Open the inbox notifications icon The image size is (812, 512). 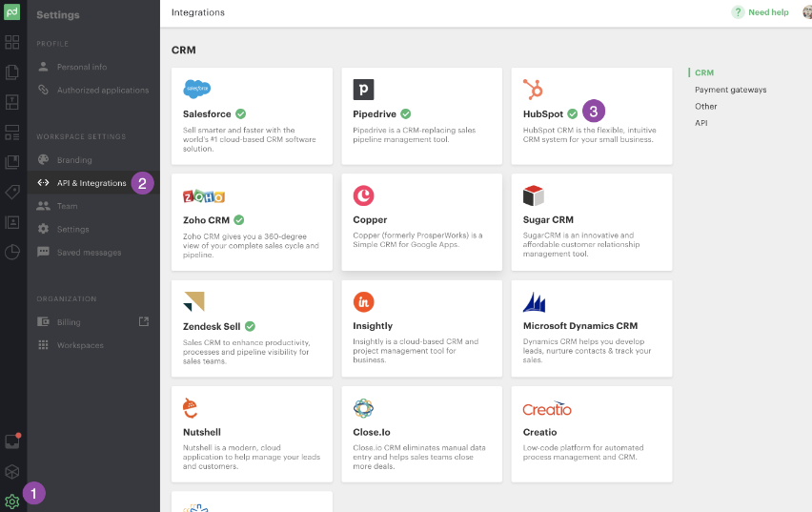tap(11, 442)
